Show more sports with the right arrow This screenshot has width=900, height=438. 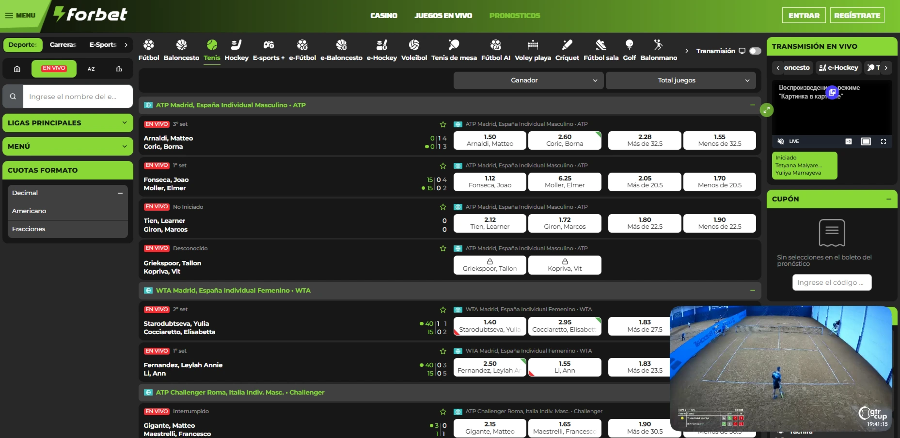(x=687, y=51)
